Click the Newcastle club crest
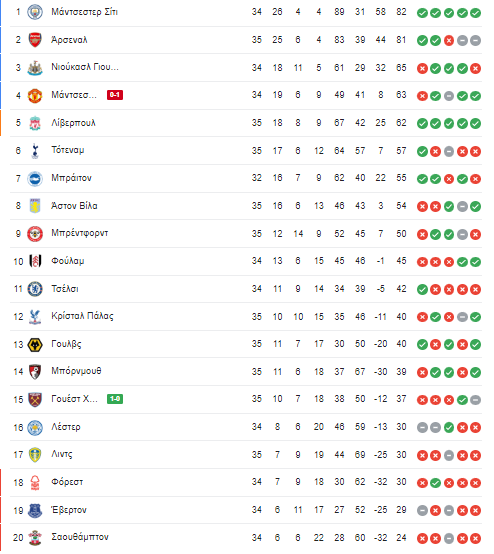 (x=35, y=67)
